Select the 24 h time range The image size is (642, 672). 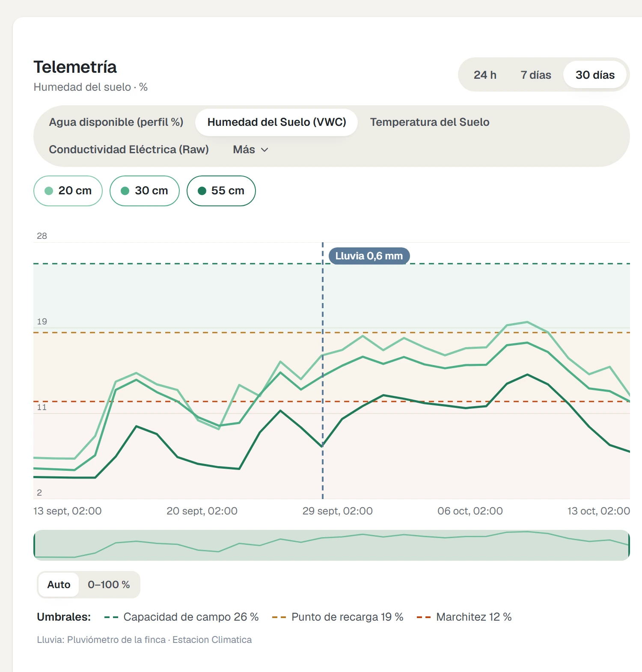(x=485, y=75)
